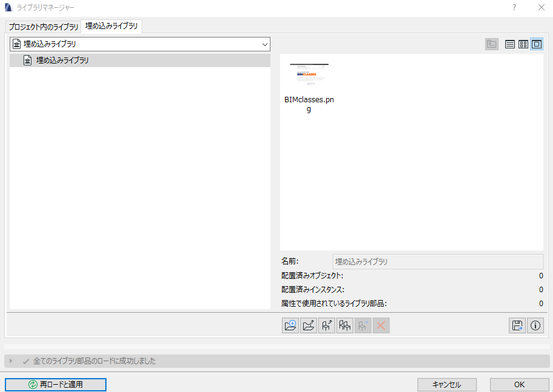Screen dimensions: 553x392
Task: Click the export folder icon
Action: (x=309, y=325)
